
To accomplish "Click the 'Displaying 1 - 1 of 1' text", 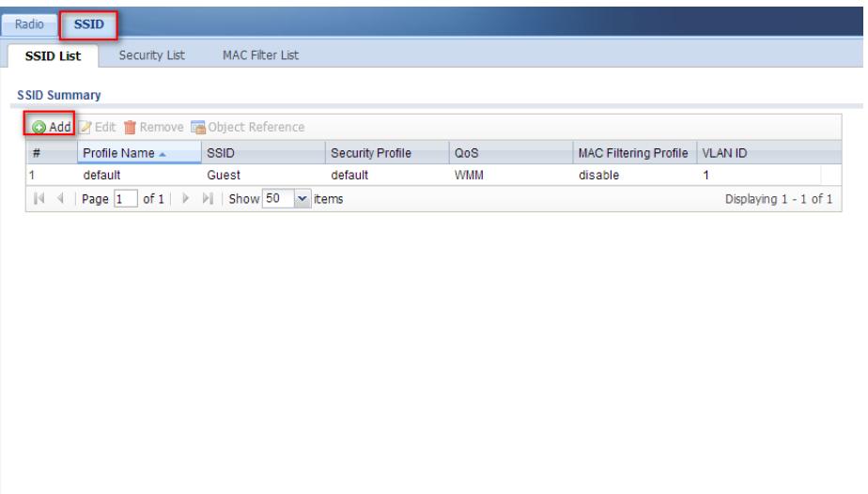I will point(779,199).
